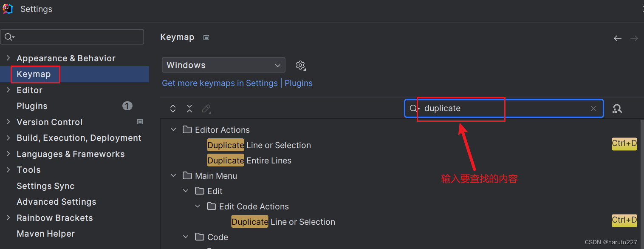Click the Get more keymaps in Settings link

click(x=220, y=83)
